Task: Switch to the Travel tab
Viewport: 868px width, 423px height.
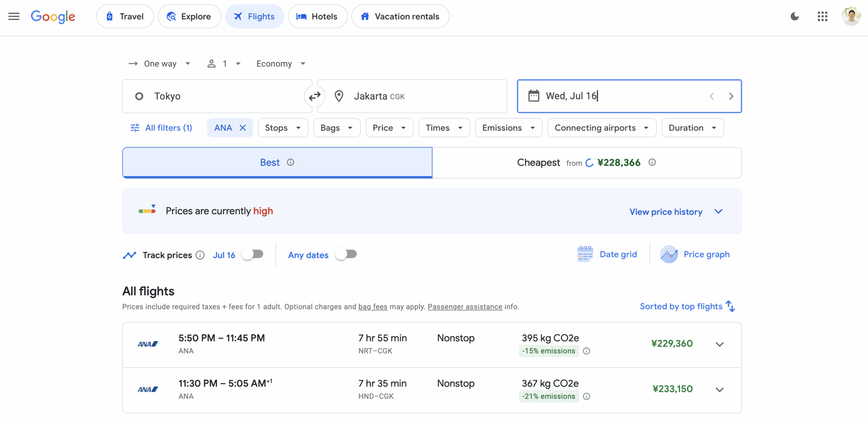Action: 125,16
